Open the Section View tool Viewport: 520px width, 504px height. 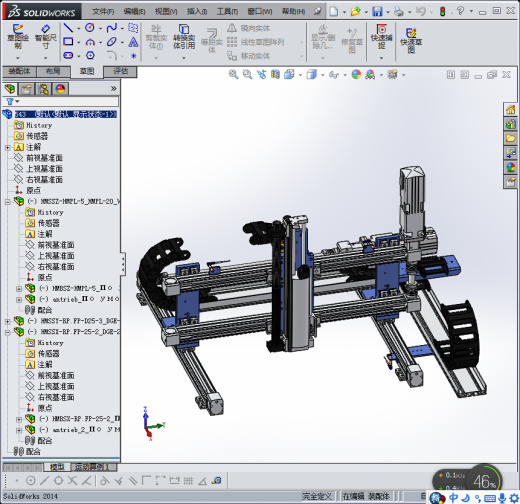click(275, 74)
